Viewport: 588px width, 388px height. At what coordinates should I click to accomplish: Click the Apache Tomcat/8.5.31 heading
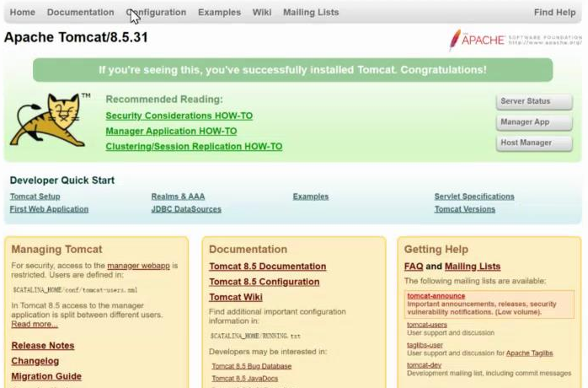[76, 37]
